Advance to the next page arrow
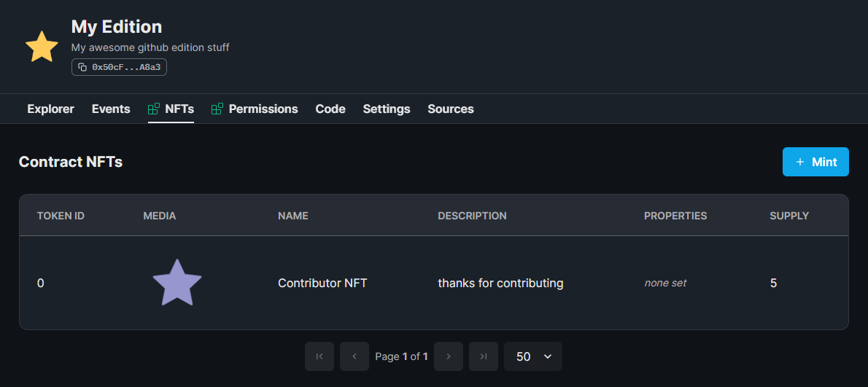Screen dimensions: 868x387 click(449, 356)
